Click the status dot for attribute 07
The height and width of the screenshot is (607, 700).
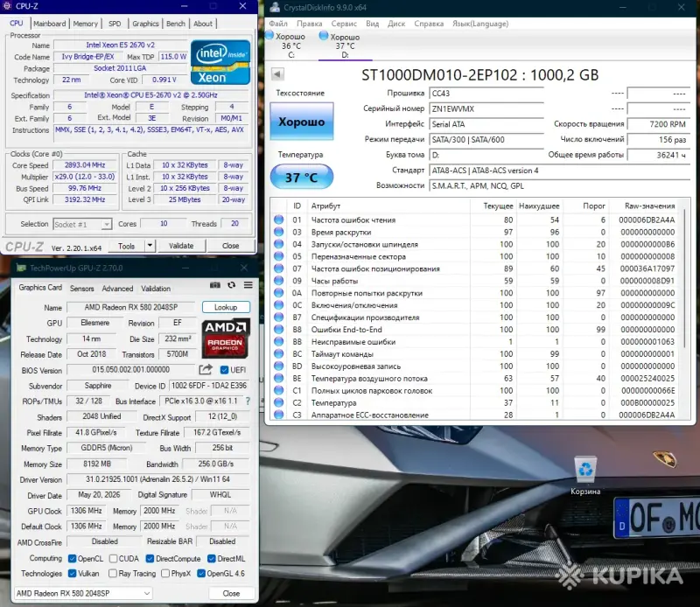point(279,269)
